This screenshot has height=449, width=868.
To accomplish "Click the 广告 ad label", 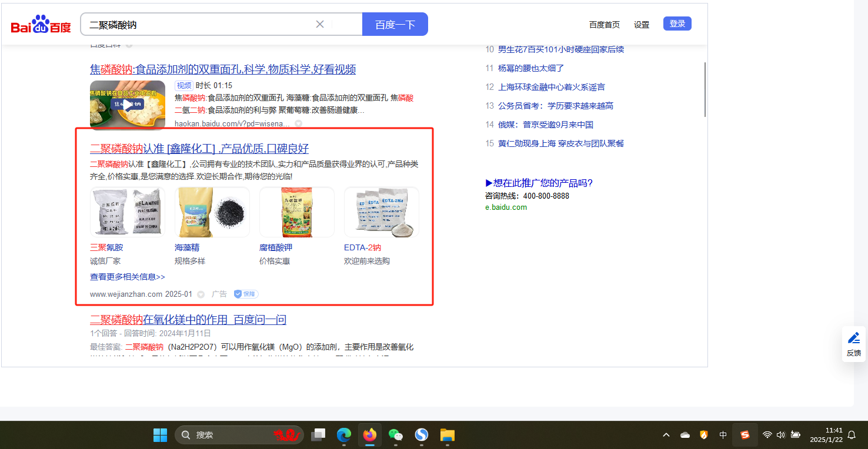I will [219, 294].
